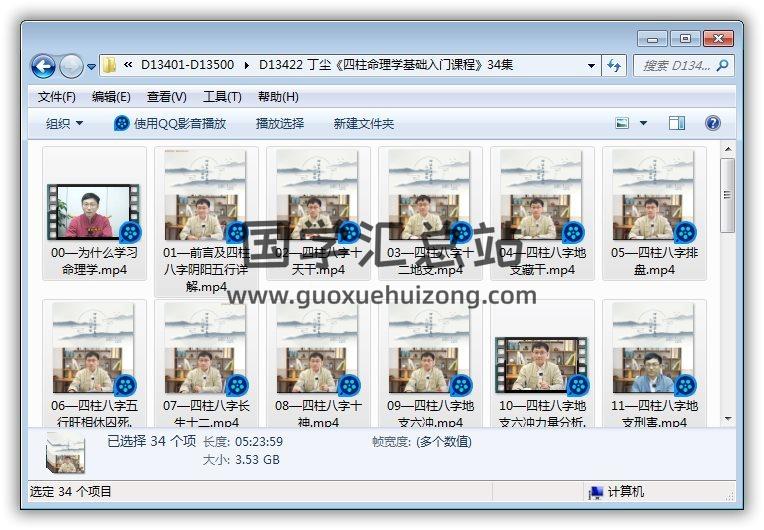The image size is (764, 530).
Task: Open the address bar history dropdown
Action: coord(591,65)
